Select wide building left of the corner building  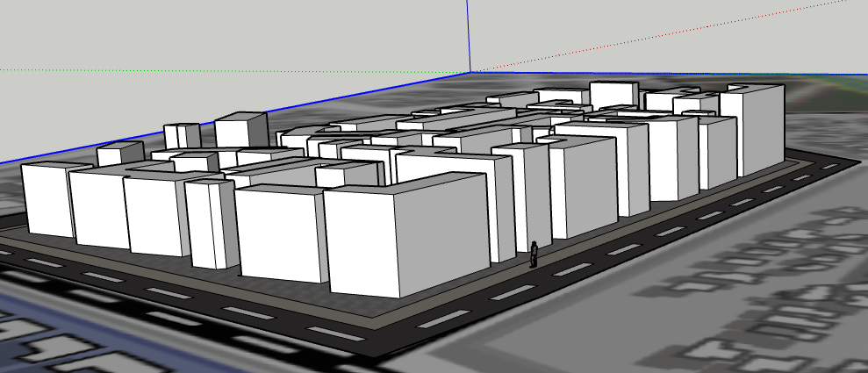tap(281, 234)
